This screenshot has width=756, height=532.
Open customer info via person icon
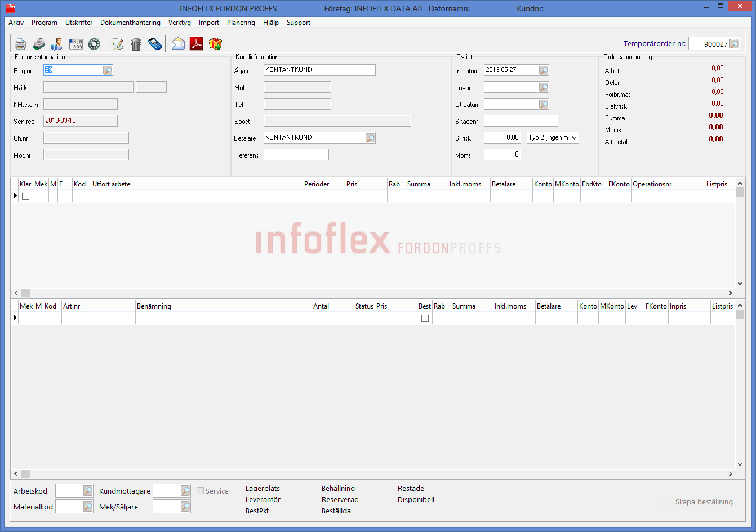57,44
